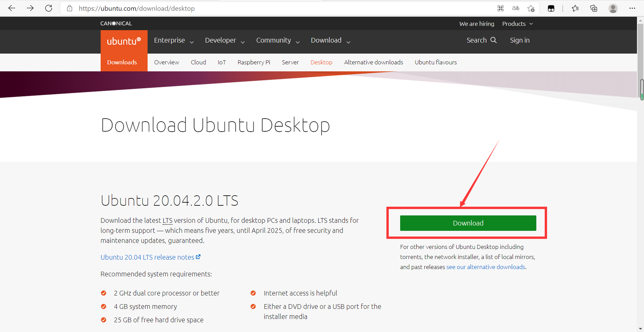This screenshot has height=332, width=644.
Task: Open the installed browser extension
Action: click(551, 8)
